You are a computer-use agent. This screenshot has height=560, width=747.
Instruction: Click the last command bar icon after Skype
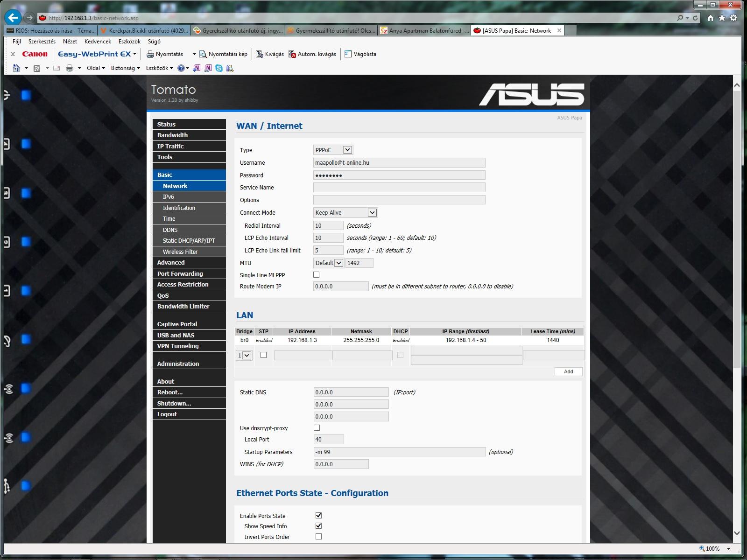point(230,68)
